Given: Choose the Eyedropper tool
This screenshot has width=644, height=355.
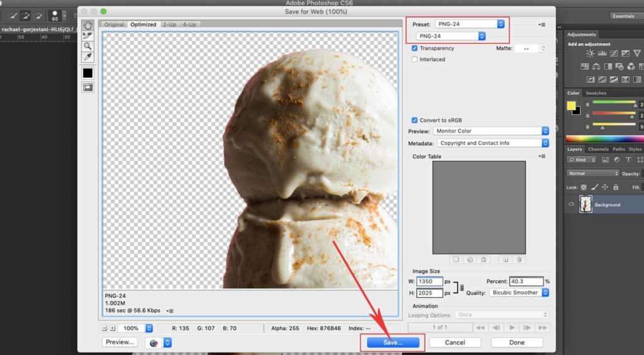Looking at the screenshot, I should (88, 57).
